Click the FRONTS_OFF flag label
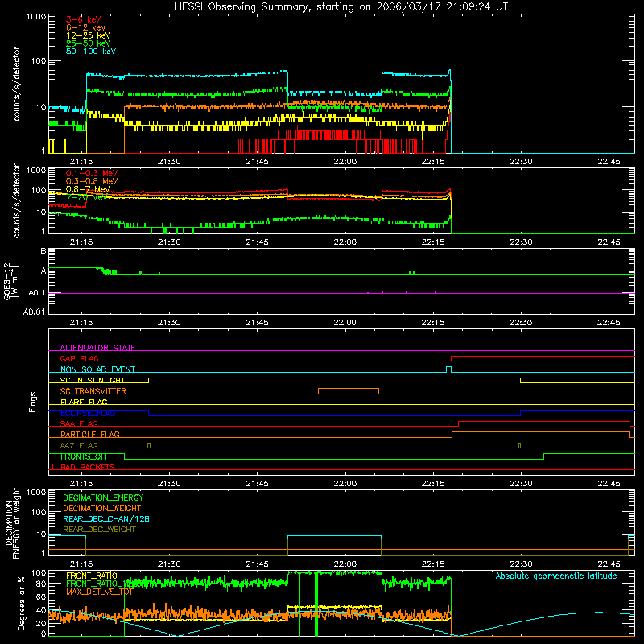Screen dimensions: 644x644 point(85,456)
